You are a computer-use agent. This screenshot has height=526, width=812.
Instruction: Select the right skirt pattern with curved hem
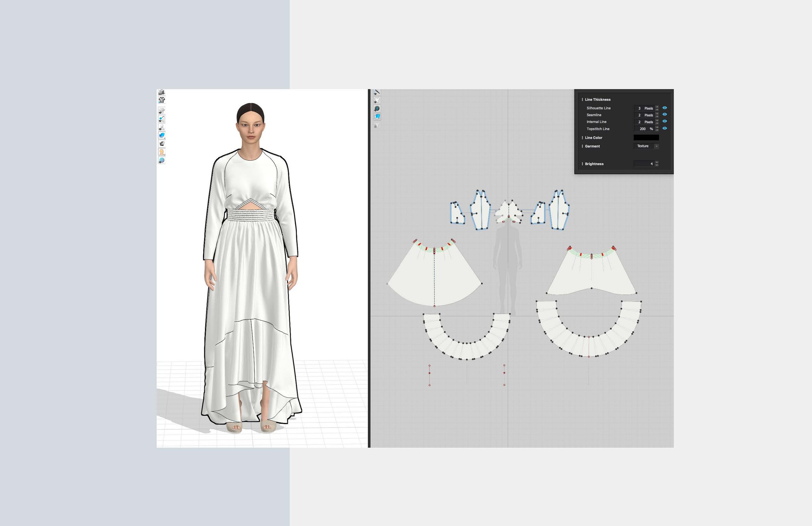[591, 273]
